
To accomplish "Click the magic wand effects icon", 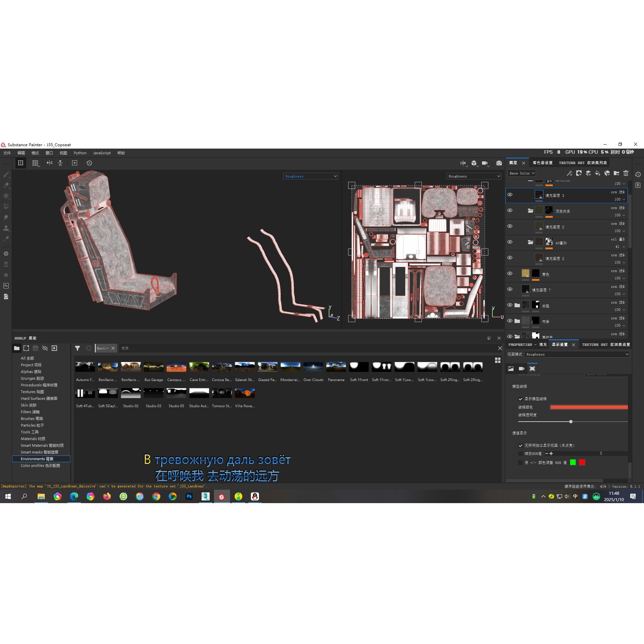I will (x=570, y=173).
